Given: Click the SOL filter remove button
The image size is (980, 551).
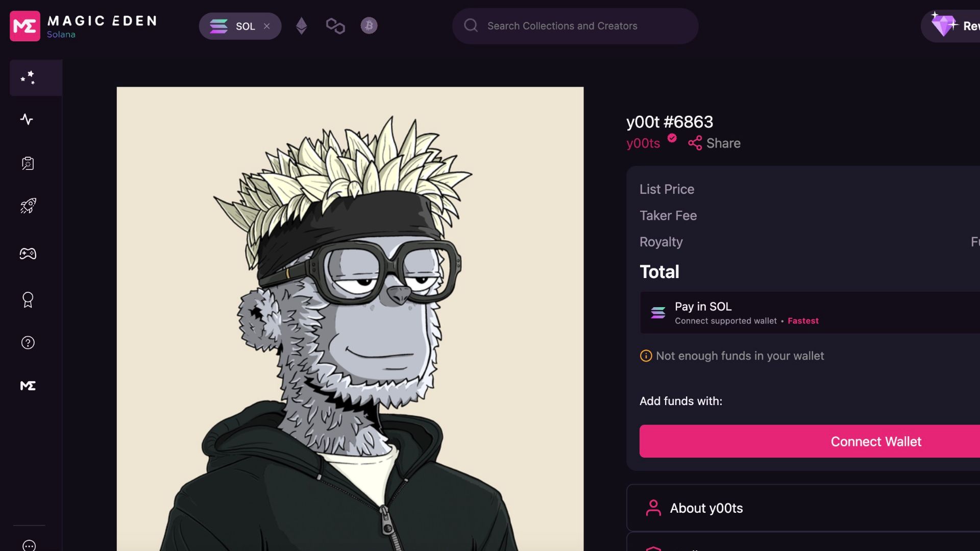Looking at the screenshot, I should 267,26.
